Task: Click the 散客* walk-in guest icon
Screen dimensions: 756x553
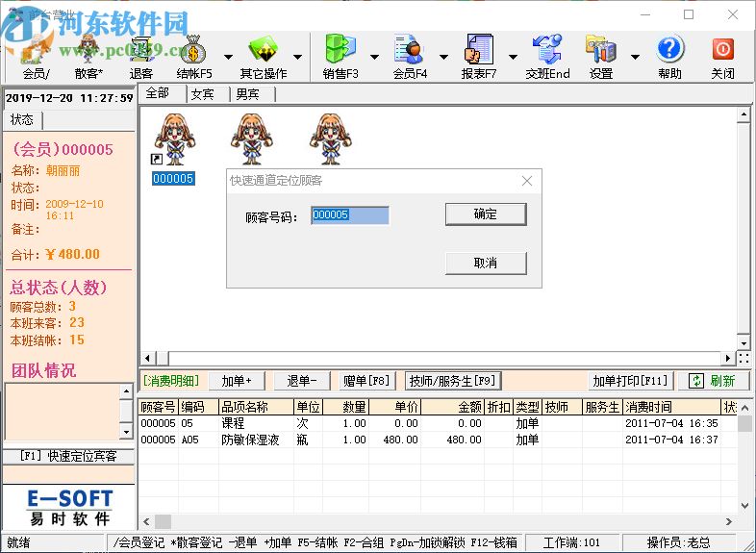Action: click(x=88, y=58)
